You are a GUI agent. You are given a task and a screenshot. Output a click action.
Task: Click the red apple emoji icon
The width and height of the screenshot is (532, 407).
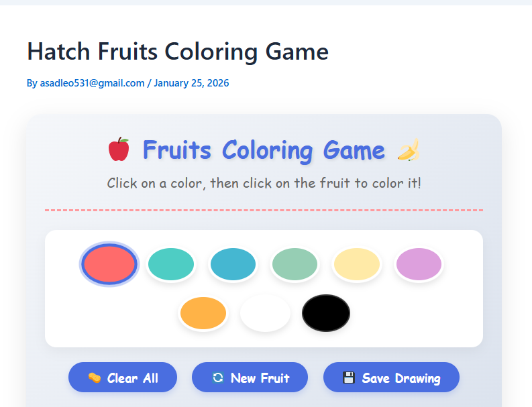[118, 150]
